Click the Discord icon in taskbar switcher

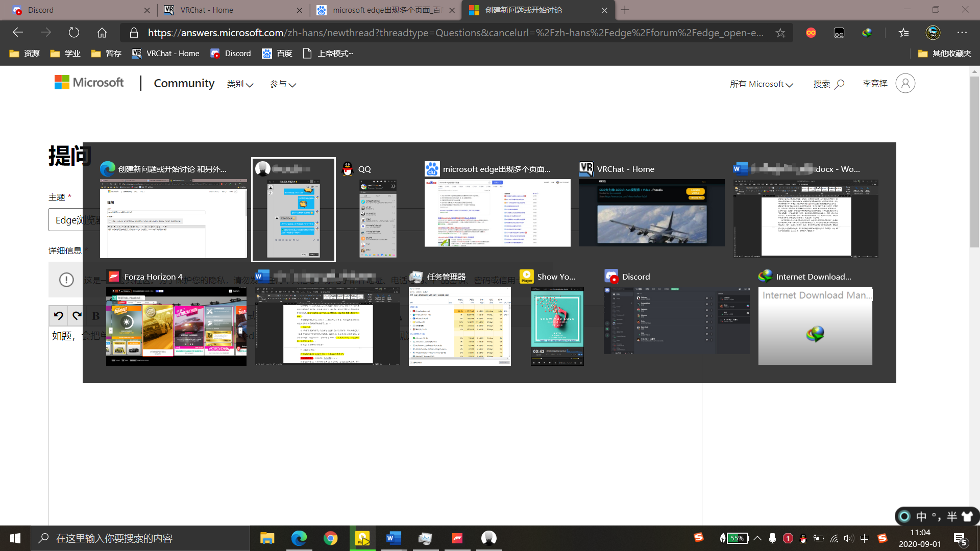pyautogui.click(x=611, y=276)
